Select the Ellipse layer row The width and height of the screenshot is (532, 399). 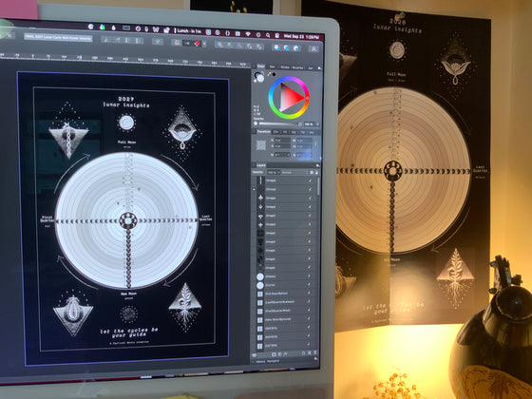tap(285, 276)
